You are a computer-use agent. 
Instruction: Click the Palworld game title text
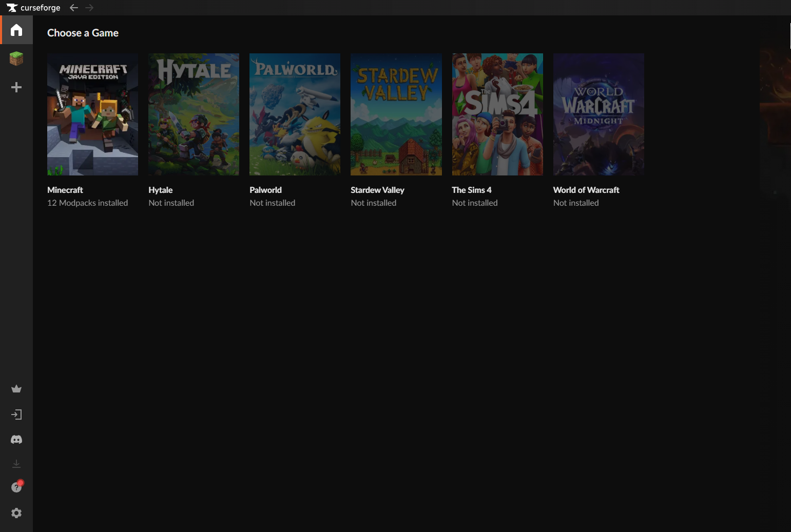pos(266,190)
